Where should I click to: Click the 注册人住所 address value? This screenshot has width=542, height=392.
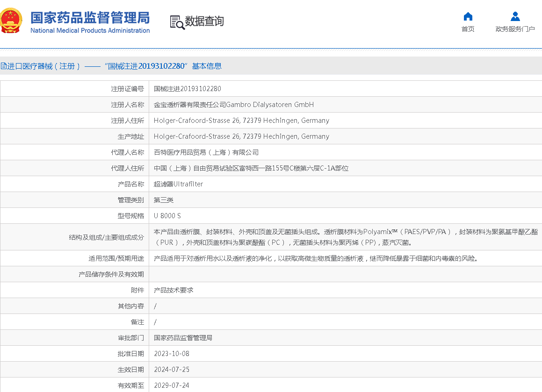(x=241, y=121)
